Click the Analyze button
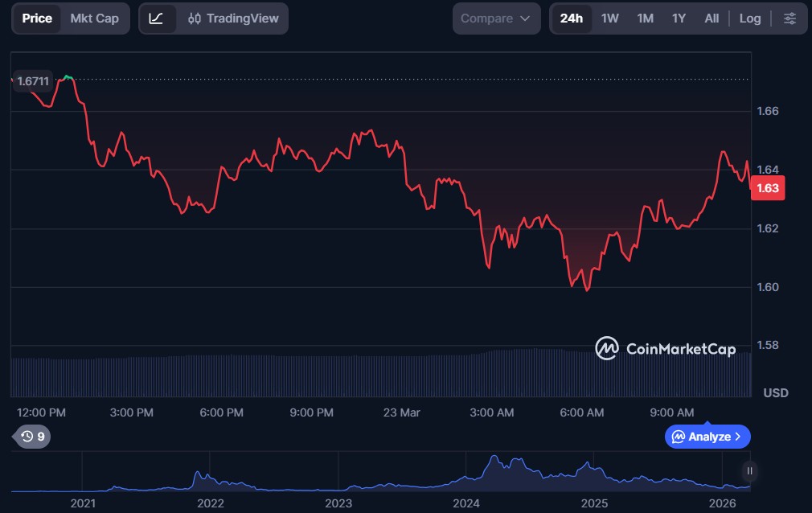This screenshot has height=513, width=812. click(707, 437)
